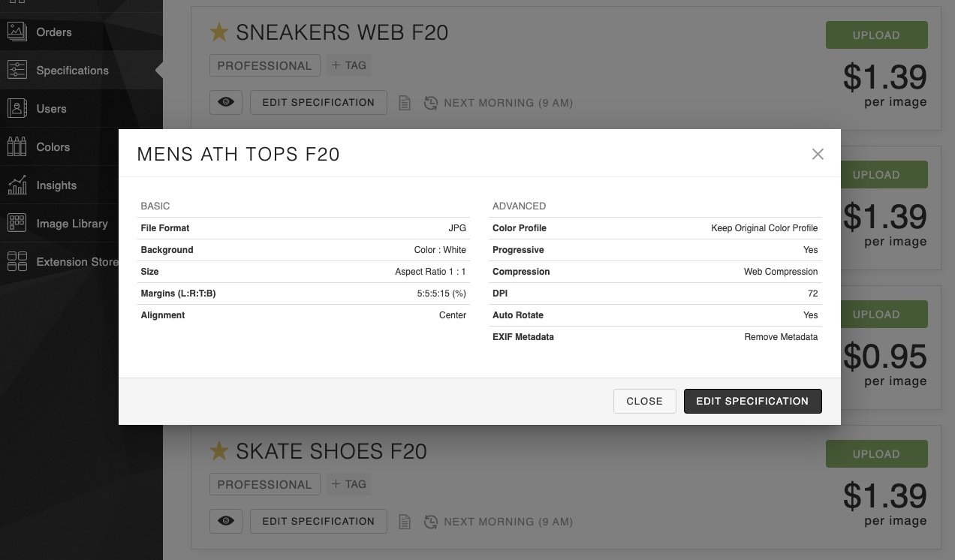Screen dimensions: 955x560
Task: Click the Insights chart icon
Action: pyautogui.click(x=17, y=185)
